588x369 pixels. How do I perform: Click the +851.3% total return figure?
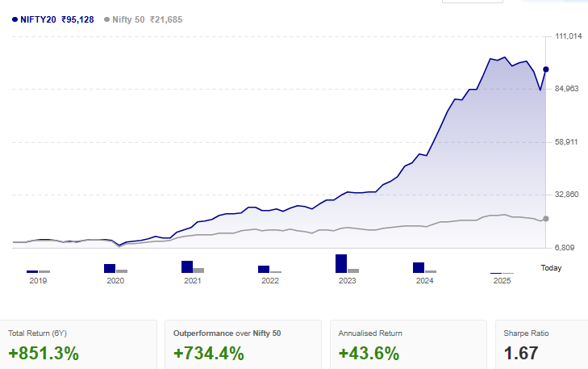point(44,353)
